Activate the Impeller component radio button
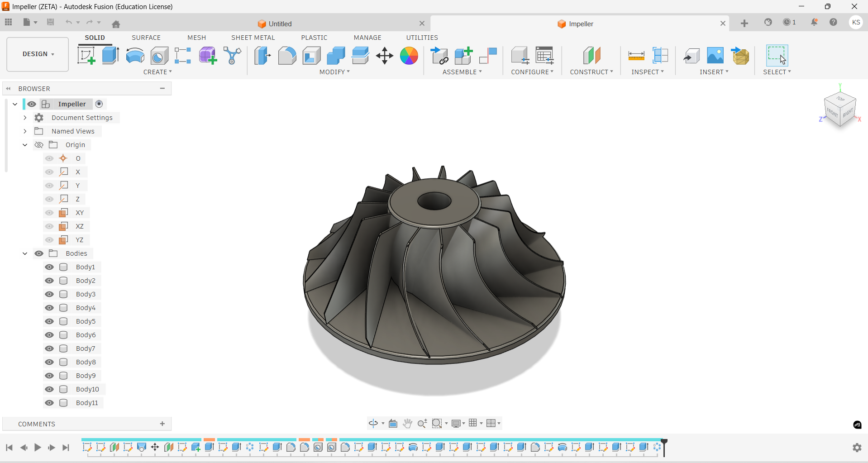 pos(99,104)
